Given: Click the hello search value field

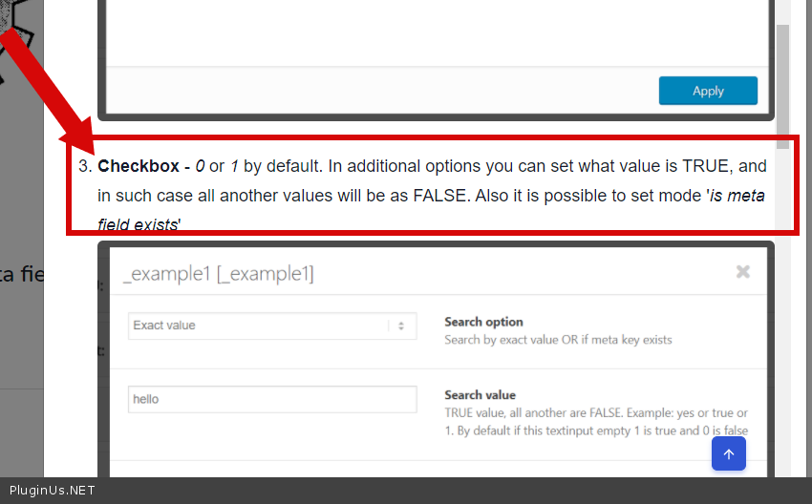Looking at the screenshot, I should pos(272,399).
